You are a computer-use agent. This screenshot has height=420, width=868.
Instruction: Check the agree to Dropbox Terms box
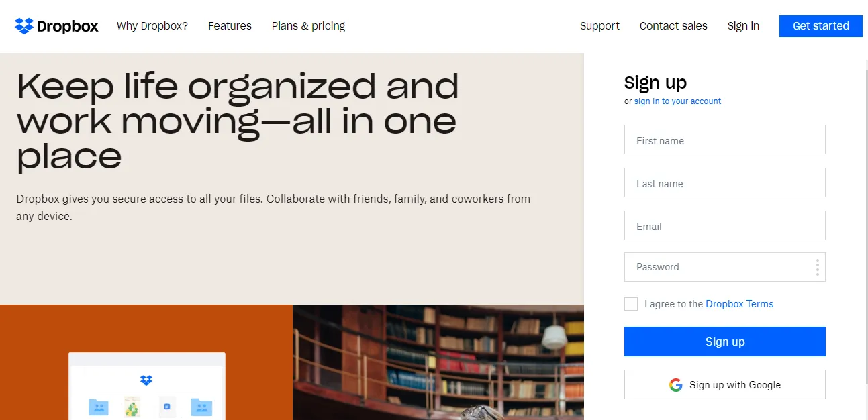coord(631,304)
